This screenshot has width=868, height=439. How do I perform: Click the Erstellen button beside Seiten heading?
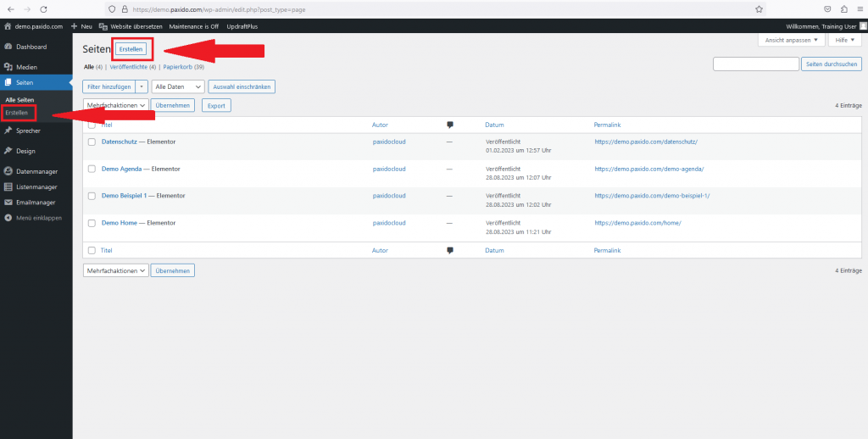tap(131, 49)
